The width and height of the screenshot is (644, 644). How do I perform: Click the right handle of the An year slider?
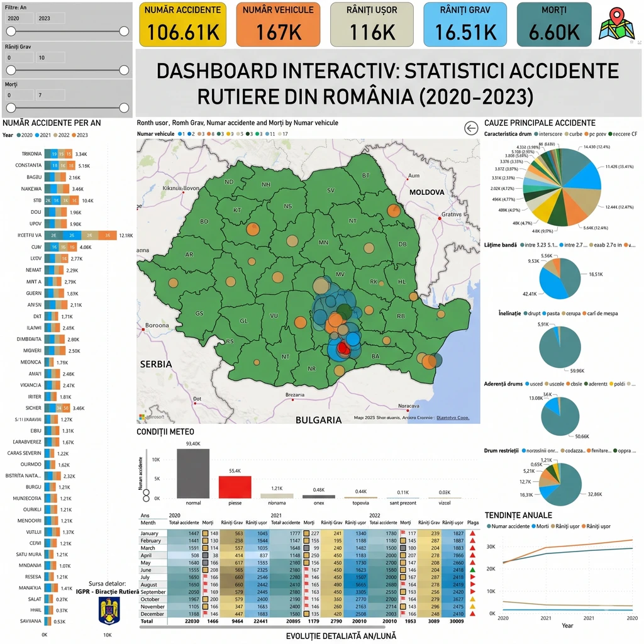124,31
